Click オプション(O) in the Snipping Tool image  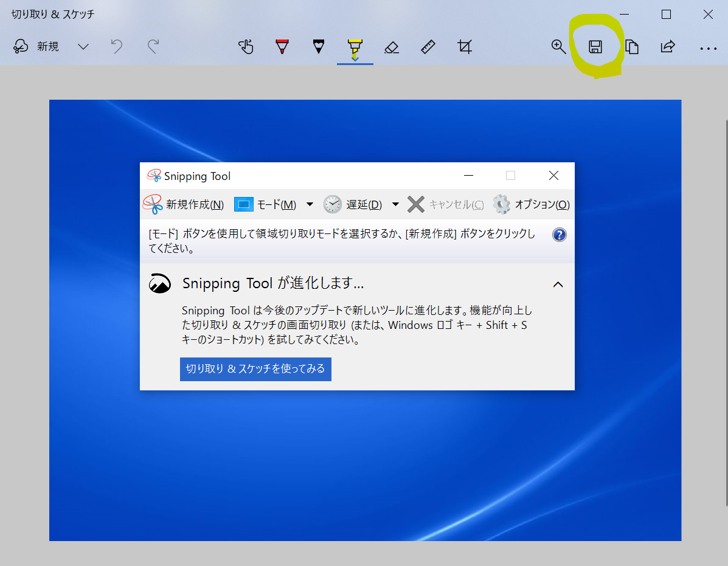(x=531, y=204)
